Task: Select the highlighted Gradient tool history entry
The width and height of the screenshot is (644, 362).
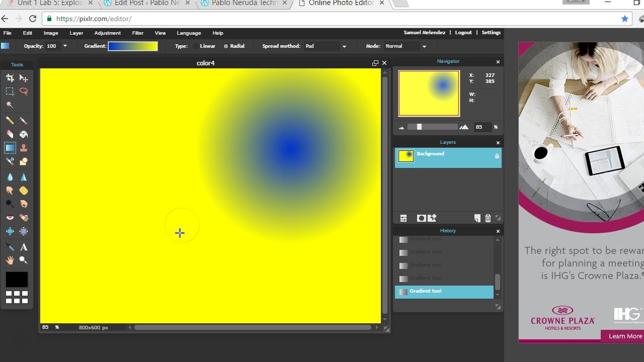Action: (x=443, y=291)
